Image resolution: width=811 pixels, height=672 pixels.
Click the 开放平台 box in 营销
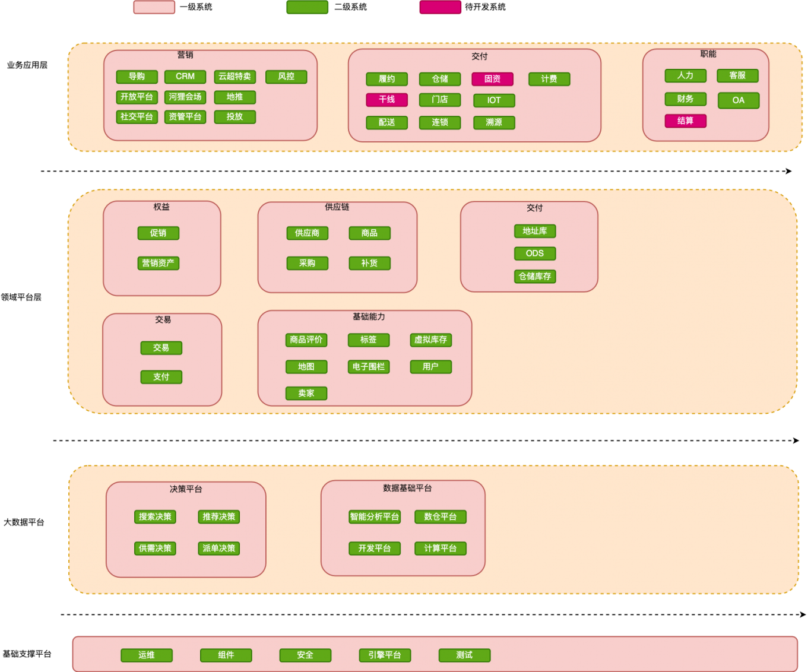(x=137, y=97)
